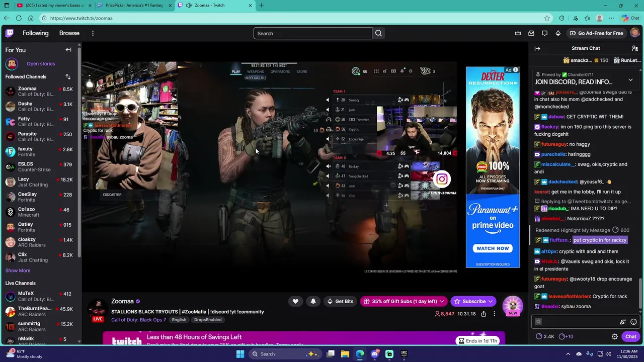Open the chat emote picker smiley
The image size is (644, 362).
pyautogui.click(x=633, y=322)
